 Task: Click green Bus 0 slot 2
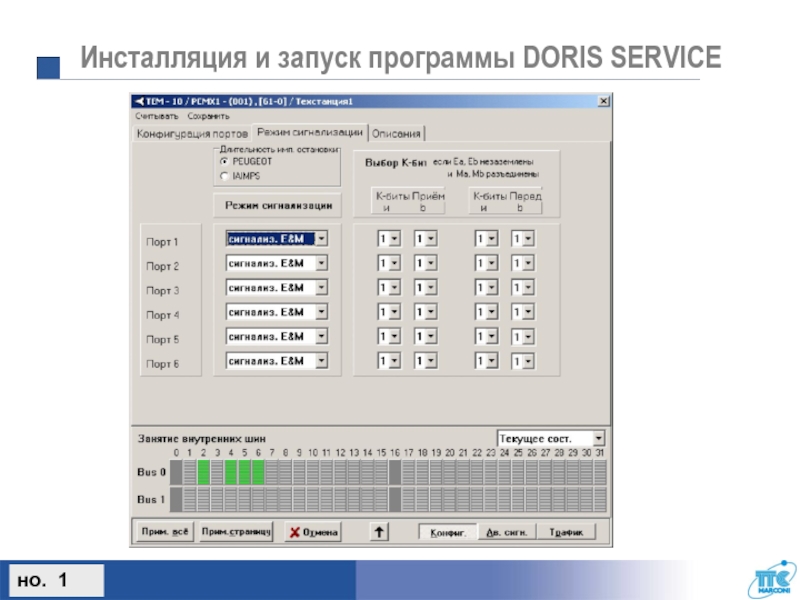[x=204, y=472]
